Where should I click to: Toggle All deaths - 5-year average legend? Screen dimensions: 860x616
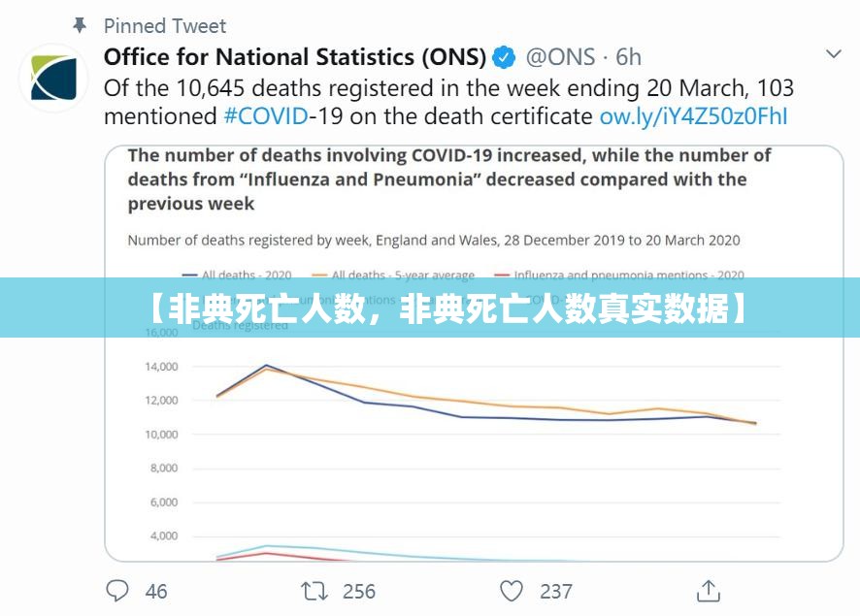pyautogui.click(x=393, y=275)
